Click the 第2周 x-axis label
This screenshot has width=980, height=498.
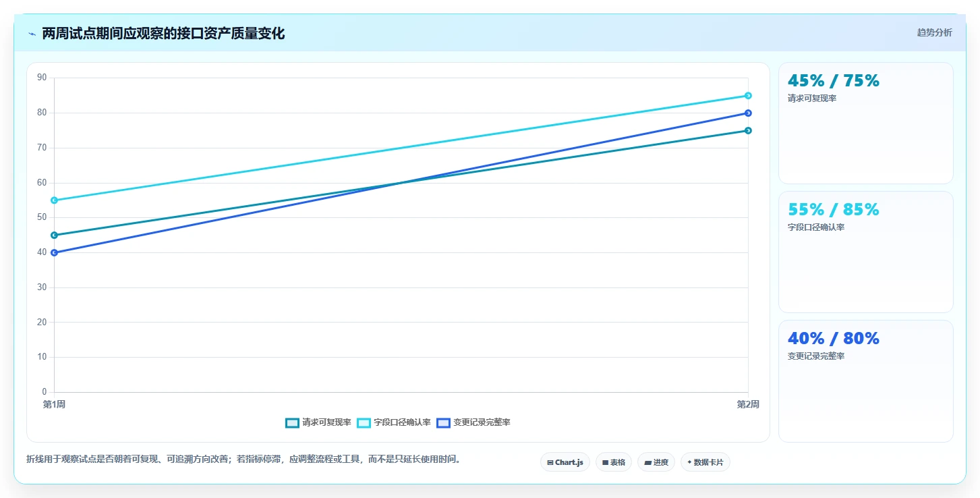point(748,404)
